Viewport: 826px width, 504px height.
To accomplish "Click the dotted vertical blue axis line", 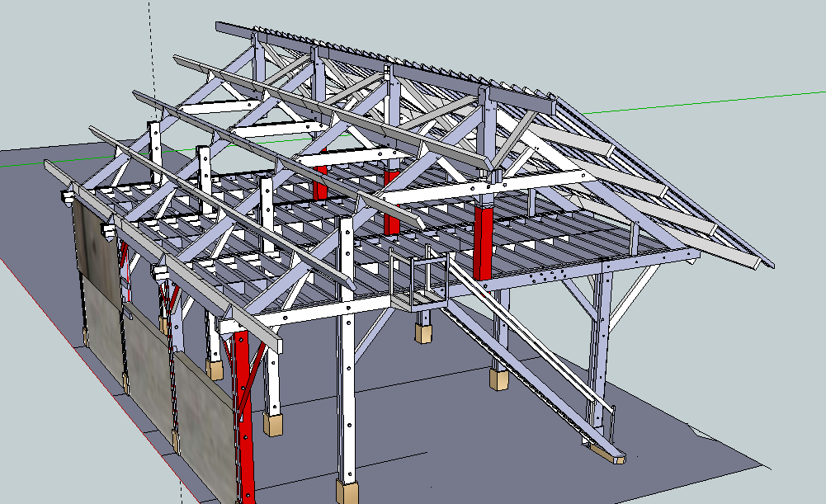I will pyautogui.click(x=149, y=49).
